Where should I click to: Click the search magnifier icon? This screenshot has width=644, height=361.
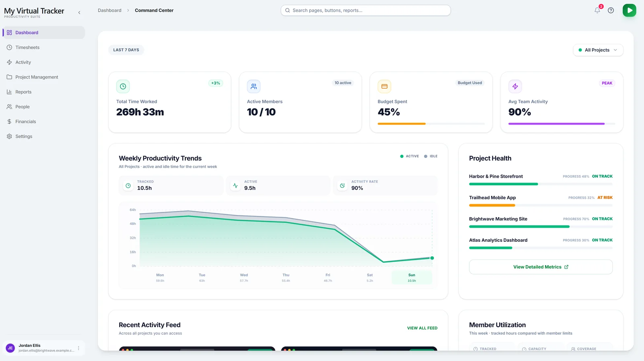tap(288, 10)
